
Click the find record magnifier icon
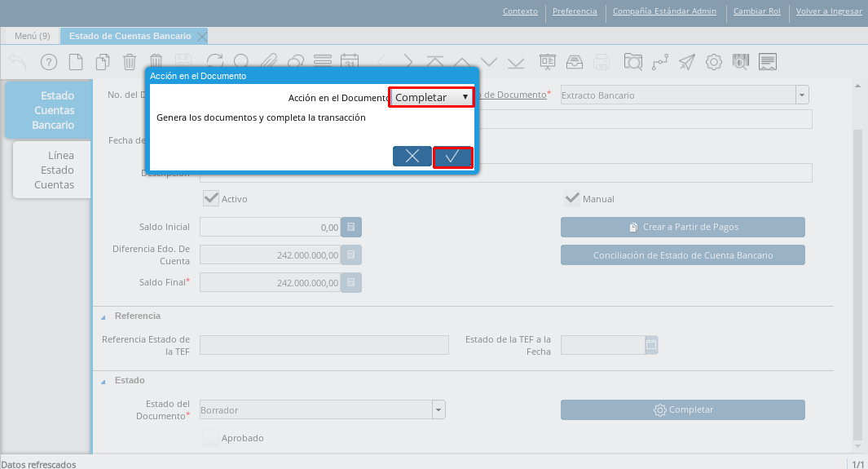point(241,60)
